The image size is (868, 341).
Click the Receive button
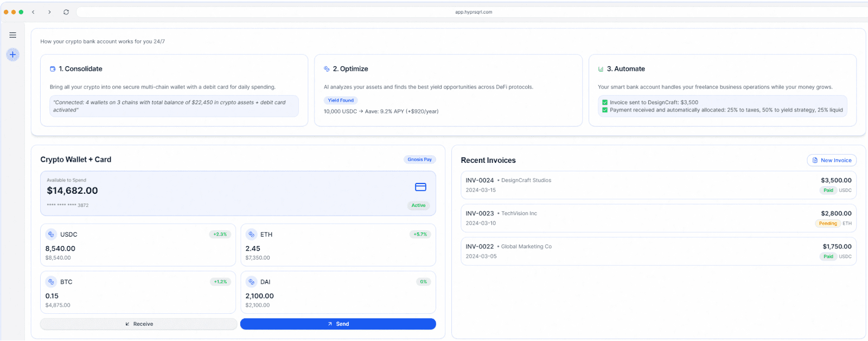pyautogui.click(x=139, y=324)
